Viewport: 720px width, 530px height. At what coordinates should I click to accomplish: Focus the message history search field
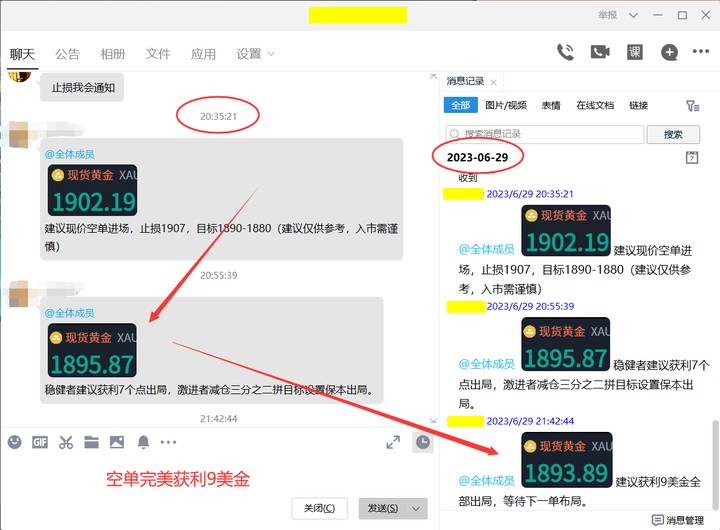[545, 134]
